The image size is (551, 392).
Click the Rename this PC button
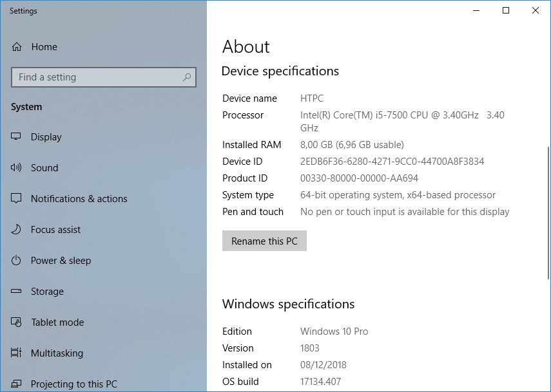(264, 241)
